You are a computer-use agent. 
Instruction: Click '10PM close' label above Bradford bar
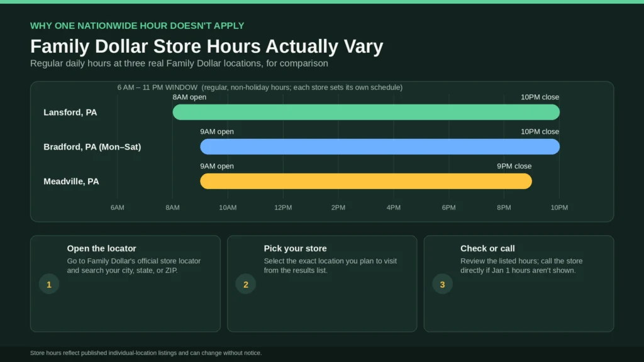click(x=540, y=132)
